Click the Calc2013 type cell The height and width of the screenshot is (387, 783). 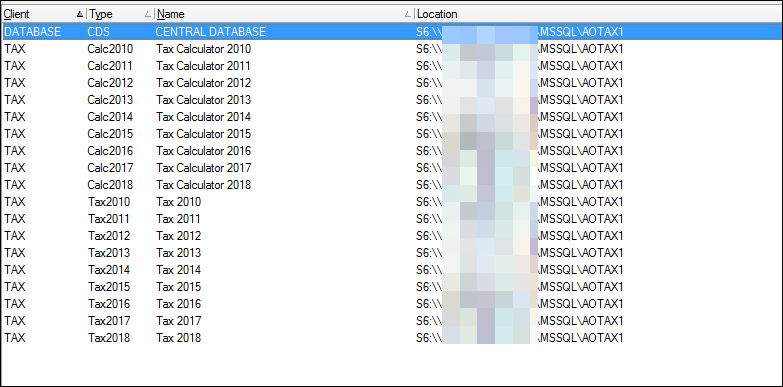(x=110, y=100)
